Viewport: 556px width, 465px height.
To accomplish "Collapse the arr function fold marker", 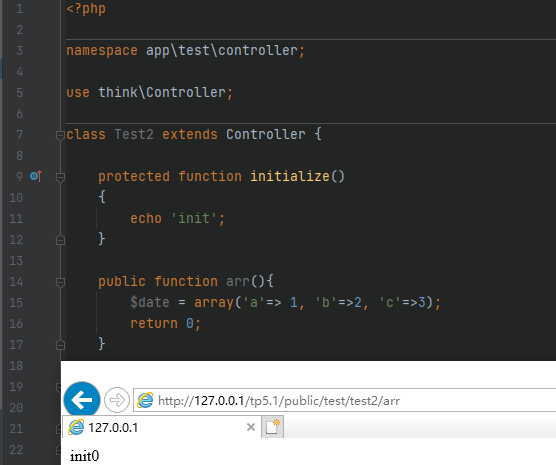I will [x=60, y=282].
